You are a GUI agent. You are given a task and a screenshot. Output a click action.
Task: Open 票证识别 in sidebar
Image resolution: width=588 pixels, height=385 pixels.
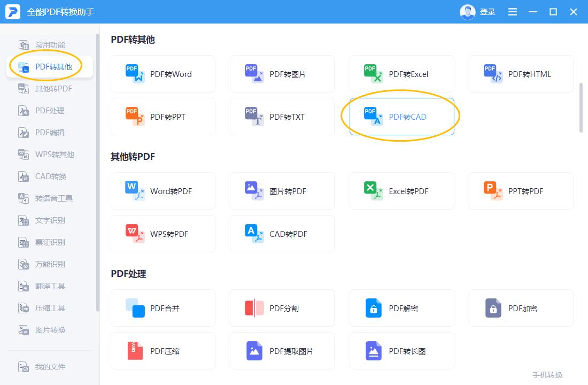click(x=50, y=242)
